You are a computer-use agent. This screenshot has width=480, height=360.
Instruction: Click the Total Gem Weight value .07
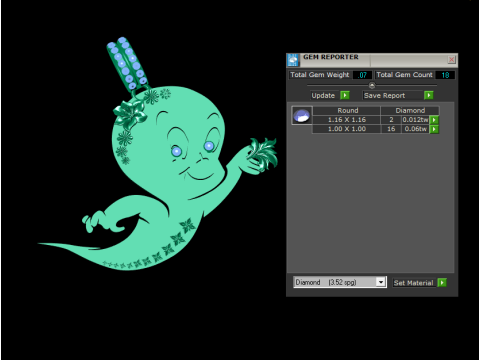click(x=362, y=75)
